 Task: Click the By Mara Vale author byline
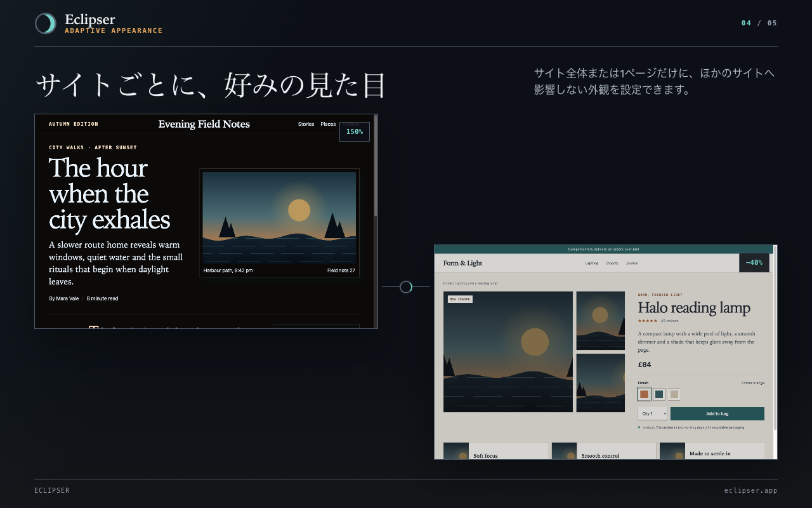(64, 298)
